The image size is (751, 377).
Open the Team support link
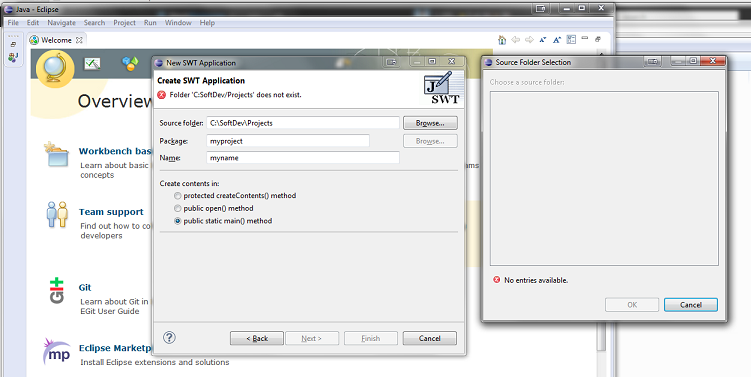click(x=111, y=212)
